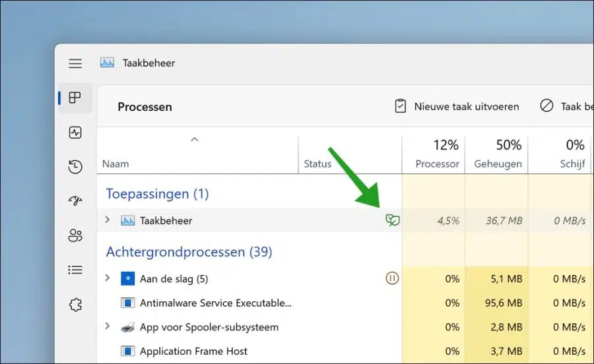The height and width of the screenshot is (364, 594).
Task: Expand App voor Spooler-subsysteem row
Action: (x=108, y=326)
